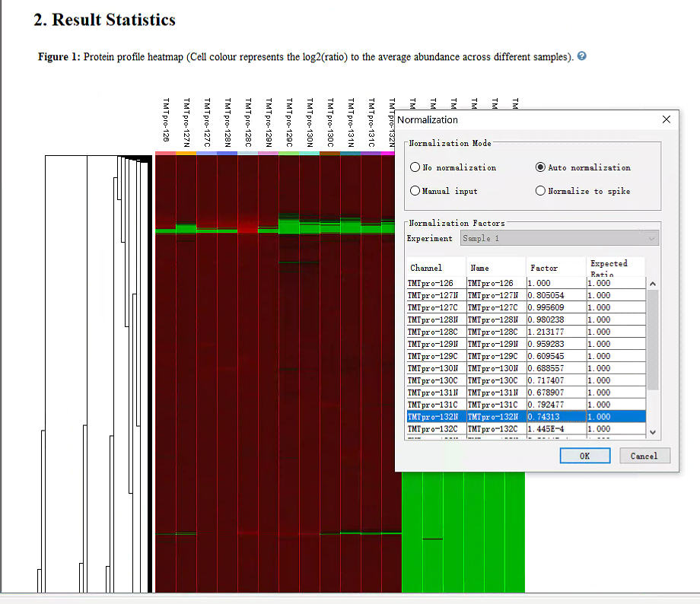The height and width of the screenshot is (604, 700).
Task: Click the green TMTpro-129C color bar in heatmap
Action: [289, 154]
